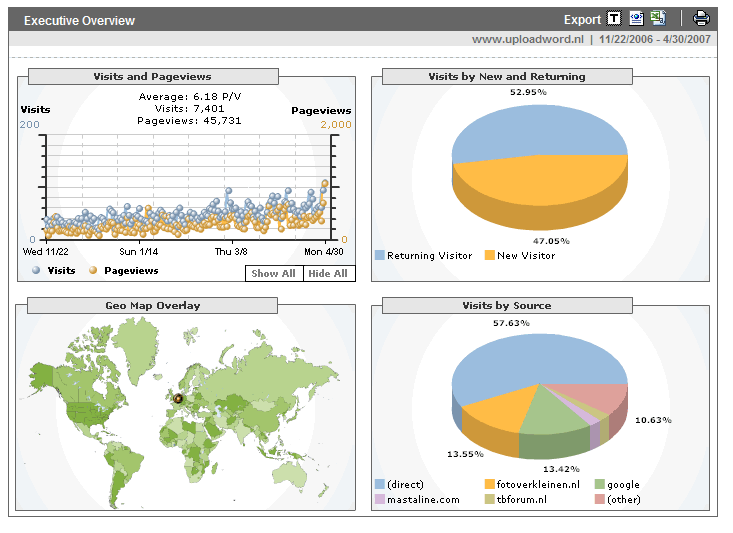Click the Pageviews: 45,731 statistic
The width and height of the screenshot is (733, 533).
click(189, 121)
